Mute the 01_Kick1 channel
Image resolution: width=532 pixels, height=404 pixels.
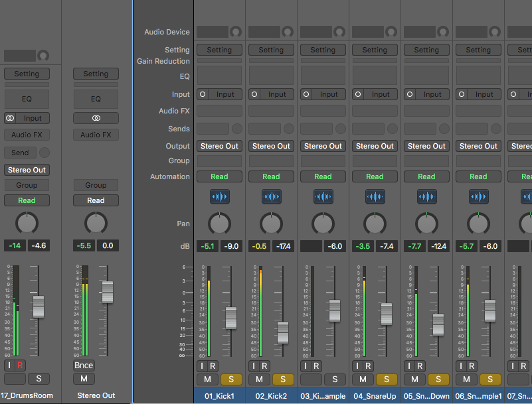coord(207,379)
